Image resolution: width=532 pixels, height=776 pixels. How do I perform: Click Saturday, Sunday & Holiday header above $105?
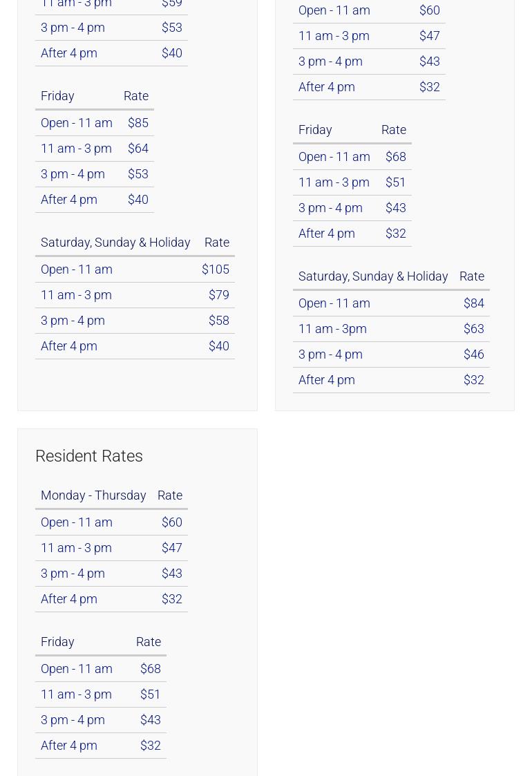(115, 243)
